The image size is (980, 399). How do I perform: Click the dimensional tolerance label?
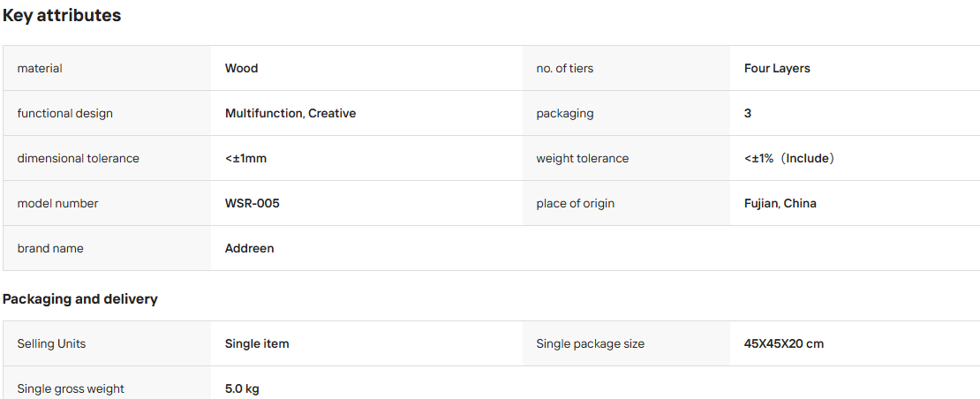pos(78,158)
